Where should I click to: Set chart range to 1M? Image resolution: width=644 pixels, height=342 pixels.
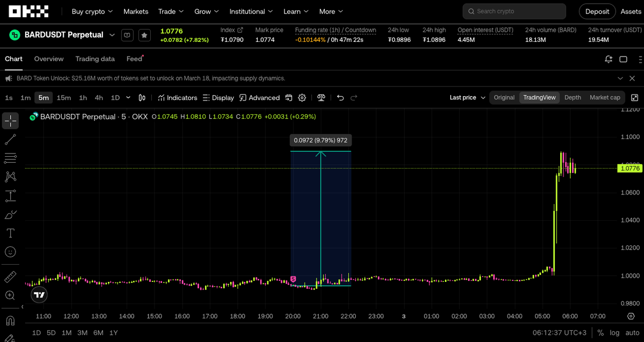coord(67,333)
